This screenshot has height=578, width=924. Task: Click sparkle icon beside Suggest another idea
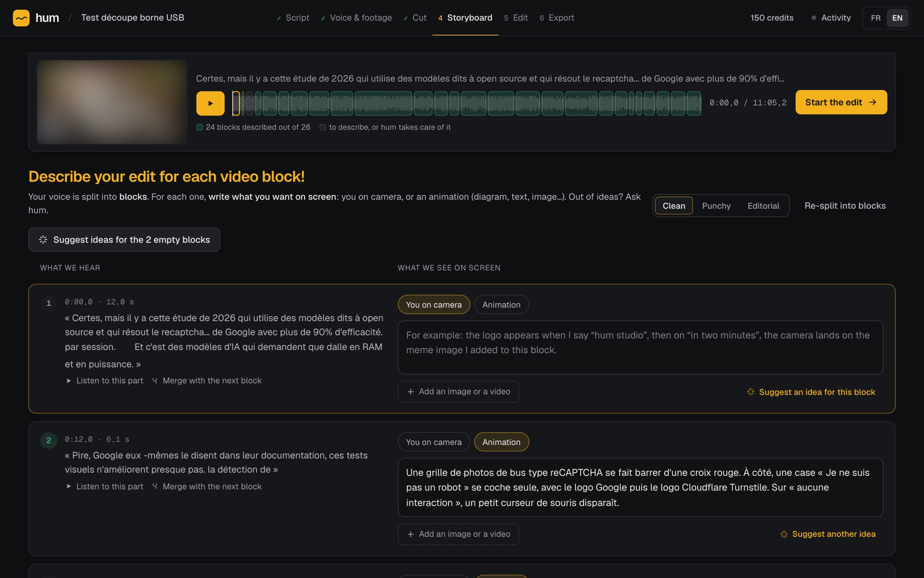784,534
